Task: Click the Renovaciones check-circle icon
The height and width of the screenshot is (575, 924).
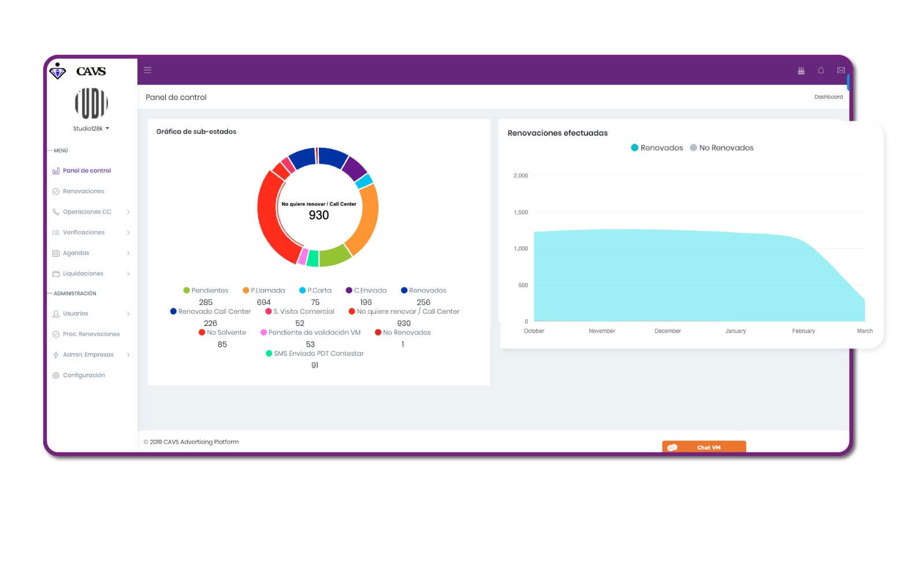Action: pyautogui.click(x=56, y=191)
